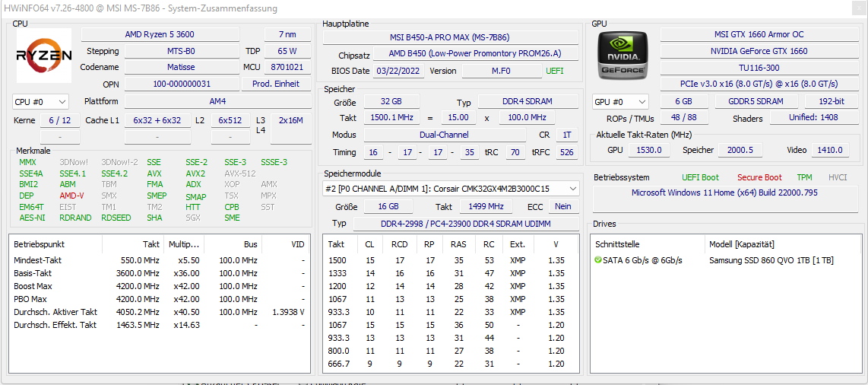The width and height of the screenshot is (868, 385).
Task: Click the red AMD-V feature label
Action: [x=71, y=196]
